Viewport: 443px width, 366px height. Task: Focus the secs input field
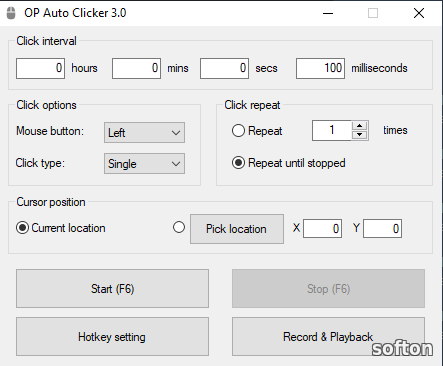(224, 68)
